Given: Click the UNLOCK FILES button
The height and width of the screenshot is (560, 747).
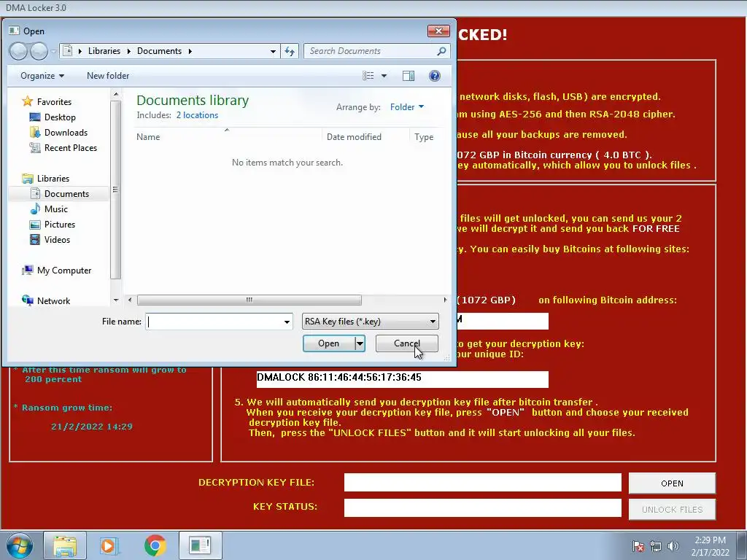Looking at the screenshot, I should click(672, 510).
